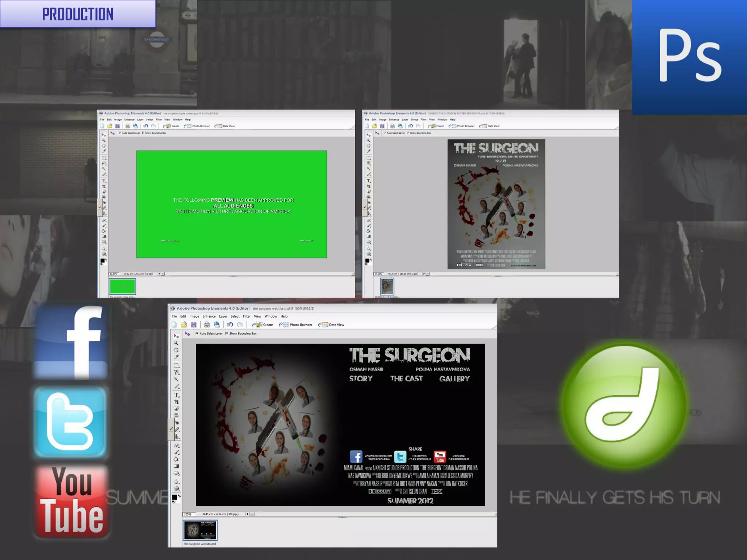
Task: Open Layer menu in website.psd window
Action: click(x=223, y=316)
